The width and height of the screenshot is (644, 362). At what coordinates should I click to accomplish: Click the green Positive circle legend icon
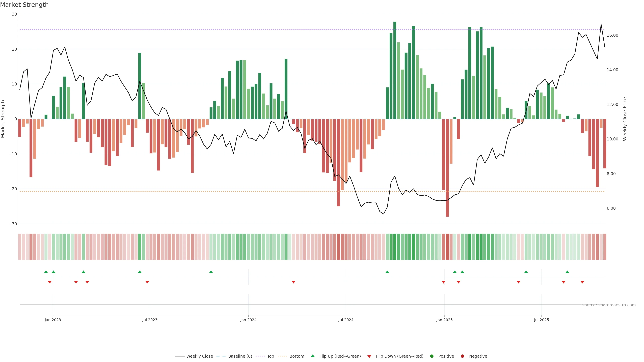pyautogui.click(x=432, y=356)
